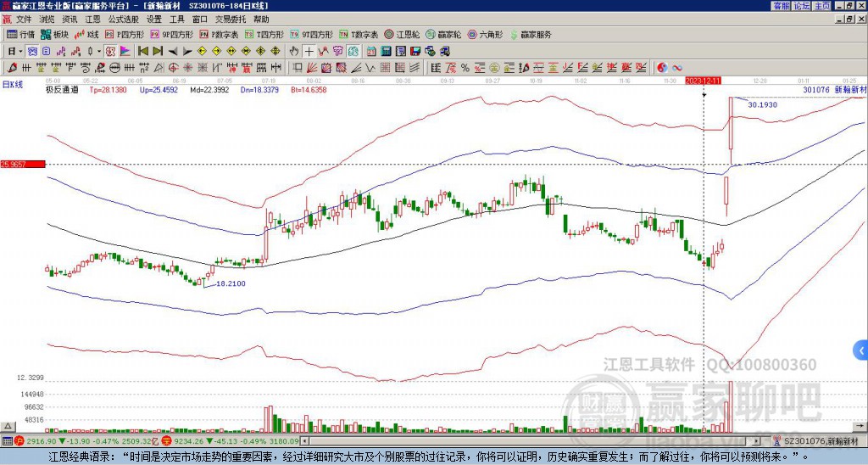Click the Dn=18.3379 value
The image size is (868, 465).
pyautogui.click(x=259, y=89)
